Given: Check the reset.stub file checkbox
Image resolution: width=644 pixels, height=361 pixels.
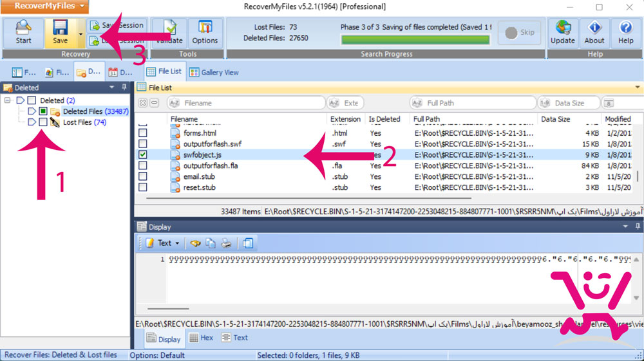Looking at the screenshot, I should coord(142,187).
